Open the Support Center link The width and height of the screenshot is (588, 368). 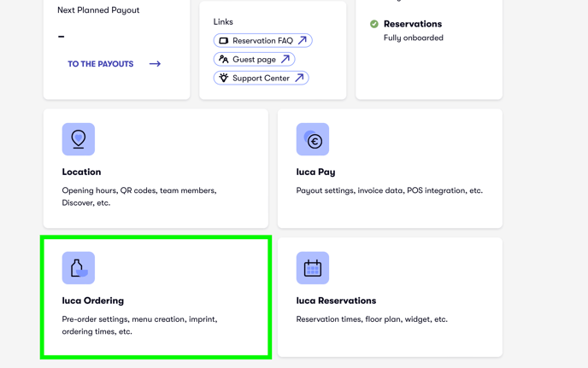click(261, 78)
